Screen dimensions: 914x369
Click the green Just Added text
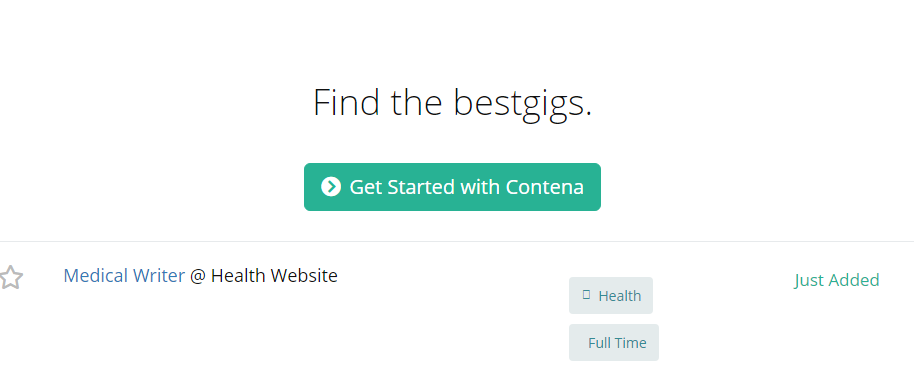coord(836,280)
